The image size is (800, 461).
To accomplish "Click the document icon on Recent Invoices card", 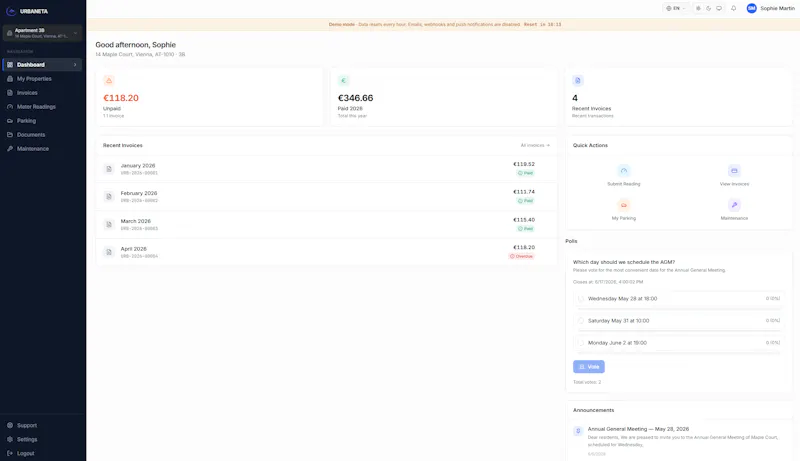I will coord(578,81).
